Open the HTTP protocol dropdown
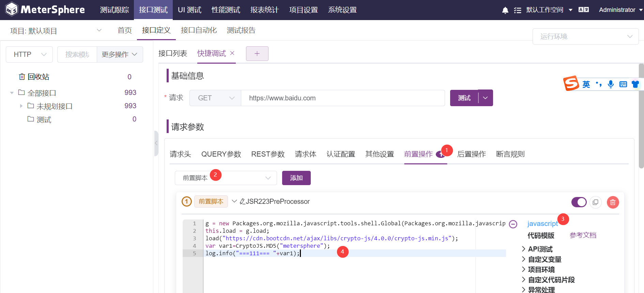Image resolution: width=644 pixels, height=293 pixels. coord(29,54)
